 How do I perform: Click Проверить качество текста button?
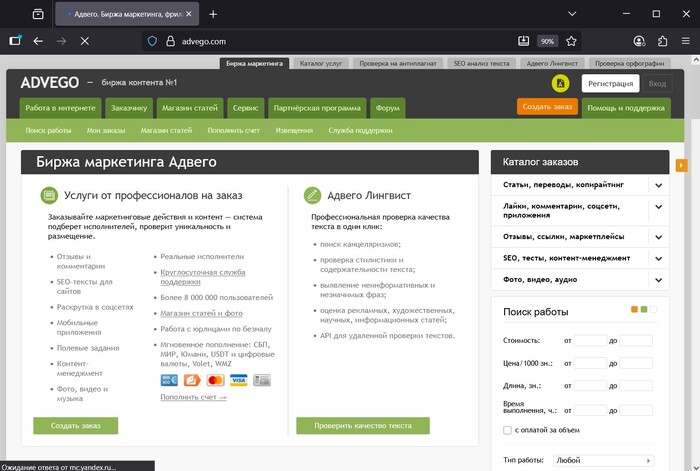click(363, 425)
